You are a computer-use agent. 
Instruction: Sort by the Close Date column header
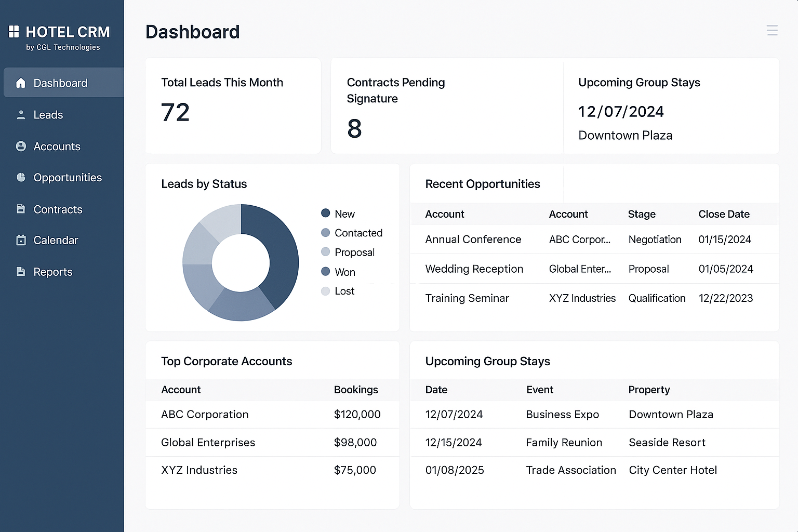pyautogui.click(x=724, y=214)
